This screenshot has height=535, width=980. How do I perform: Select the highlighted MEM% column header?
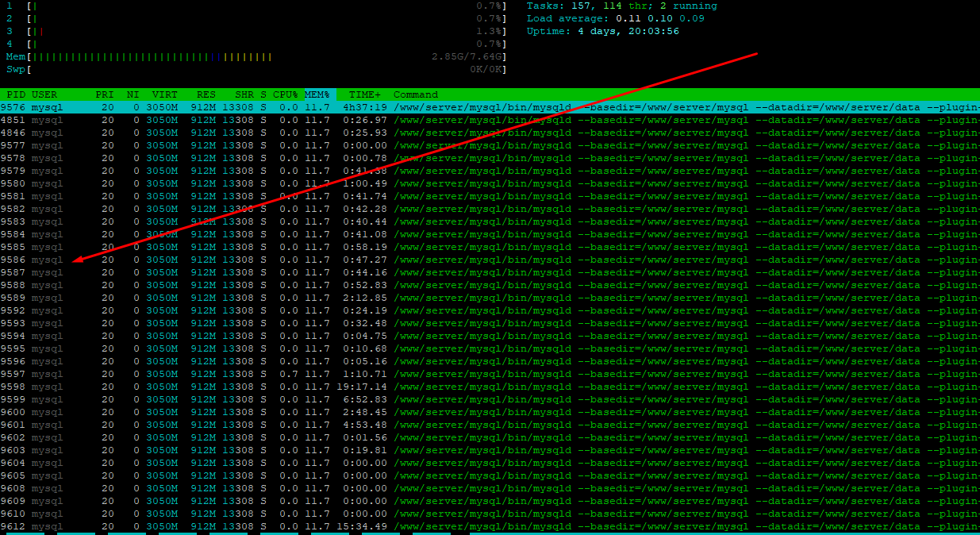click(317, 94)
